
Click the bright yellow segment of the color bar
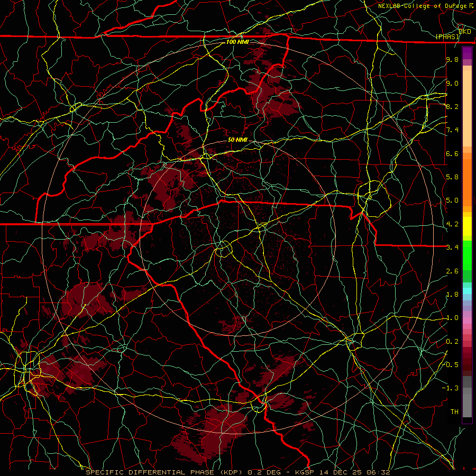[x=467, y=226]
